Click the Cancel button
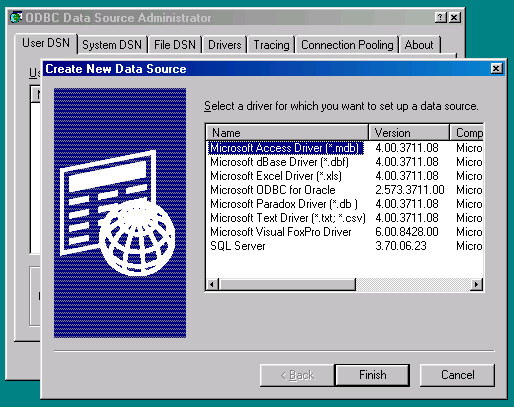The image size is (514, 407). [457, 375]
